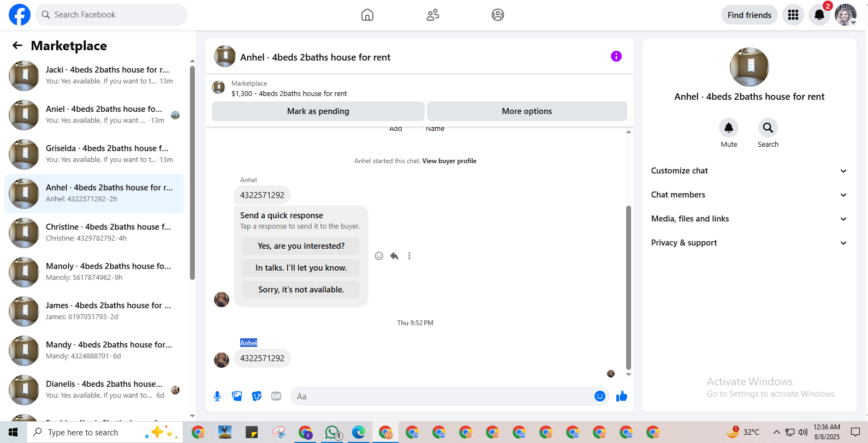Send quick response "Sorry, it's not available."
Screen dimensions: 868x443
pyautogui.click(x=301, y=290)
